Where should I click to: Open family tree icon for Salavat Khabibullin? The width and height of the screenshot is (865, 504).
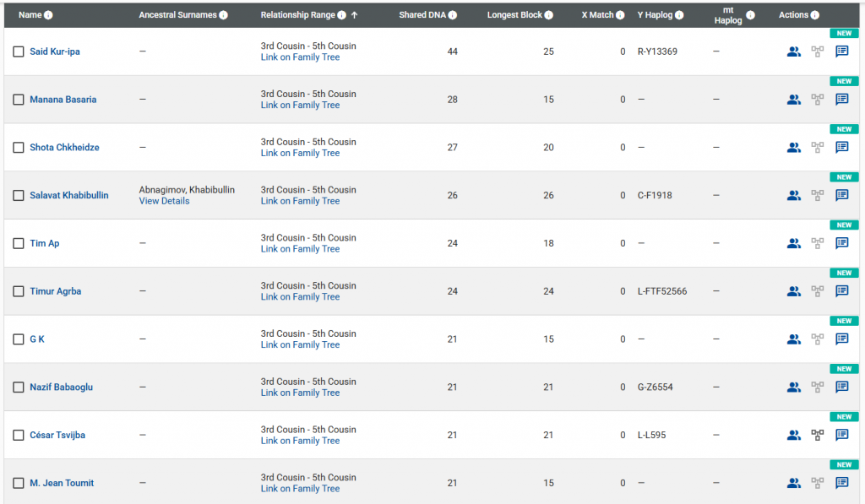818,195
